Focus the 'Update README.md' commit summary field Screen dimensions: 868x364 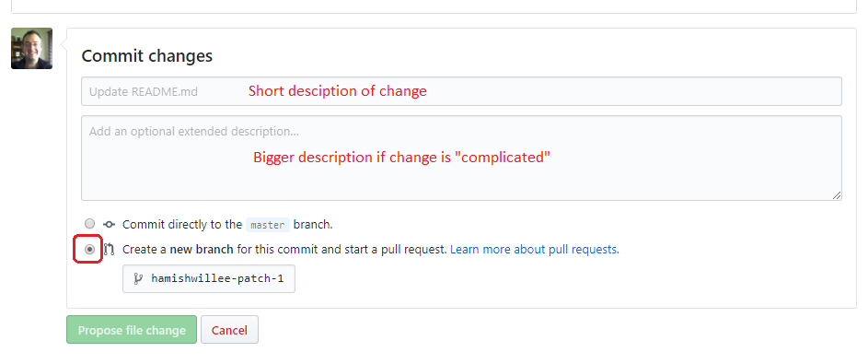point(462,91)
